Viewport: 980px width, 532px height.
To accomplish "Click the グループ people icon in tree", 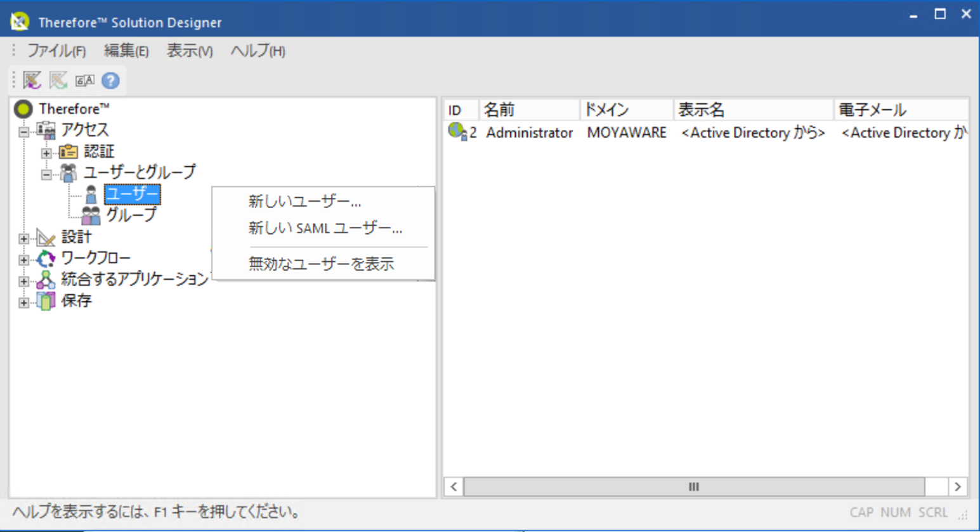I will [x=91, y=216].
